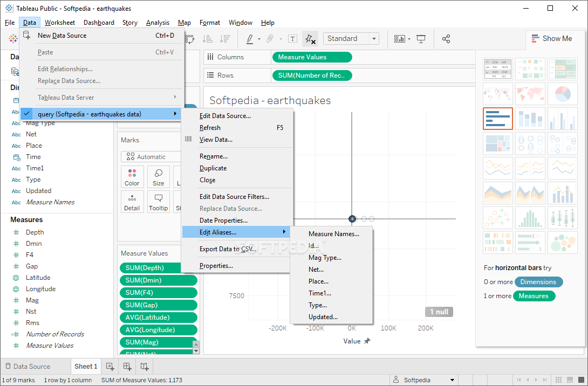Open the Softpedia user dropdown in status bar
Image resolution: width=588 pixels, height=386 pixels.
click(x=452, y=380)
